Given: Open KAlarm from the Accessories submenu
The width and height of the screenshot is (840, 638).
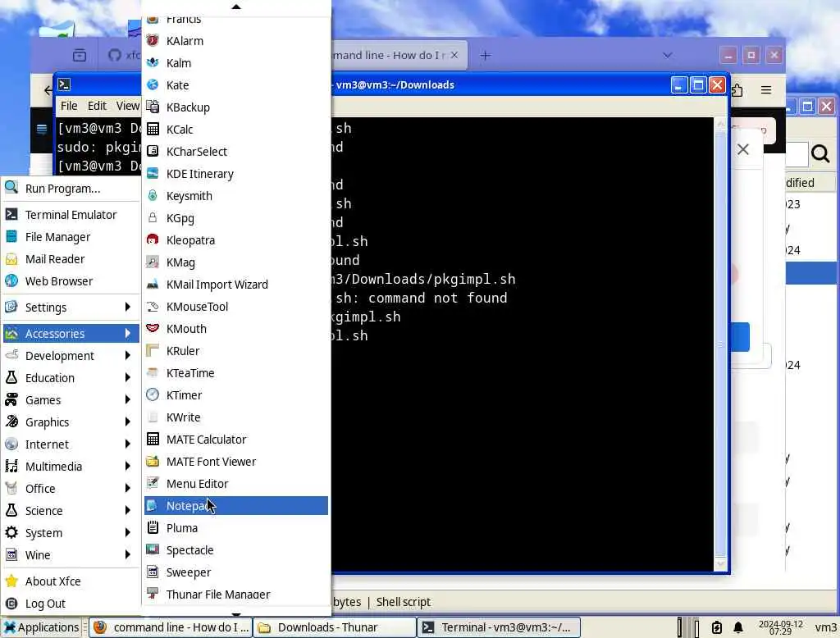Looking at the screenshot, I should [235, 41].
